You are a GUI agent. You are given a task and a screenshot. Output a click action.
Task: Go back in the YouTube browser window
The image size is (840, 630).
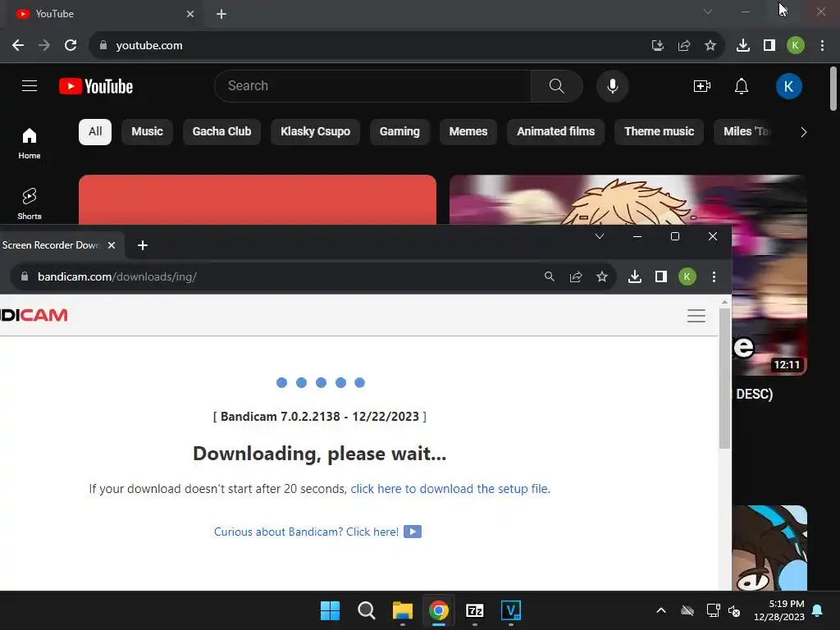[18, 46]
